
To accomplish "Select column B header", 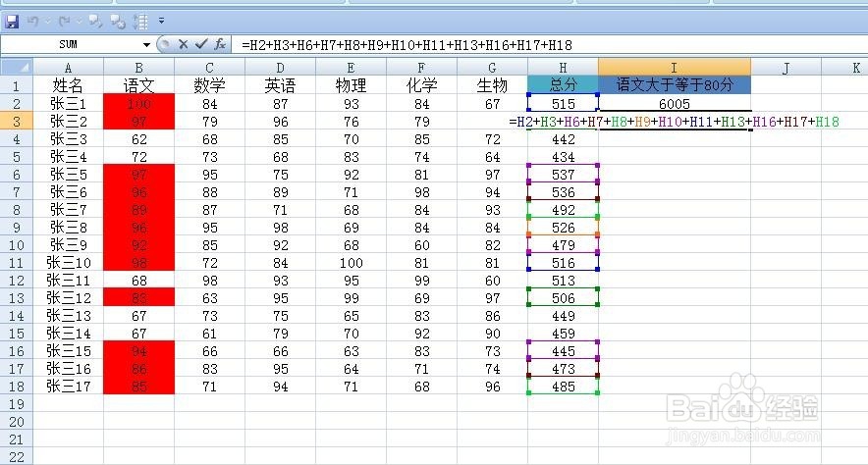I will coord(139,68).
